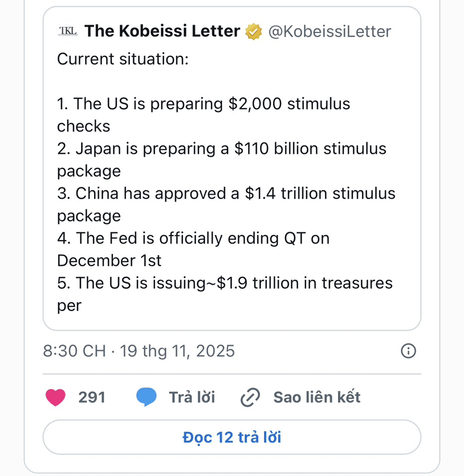Select the $1.9 trillion treasuries line

pos(225,283)
